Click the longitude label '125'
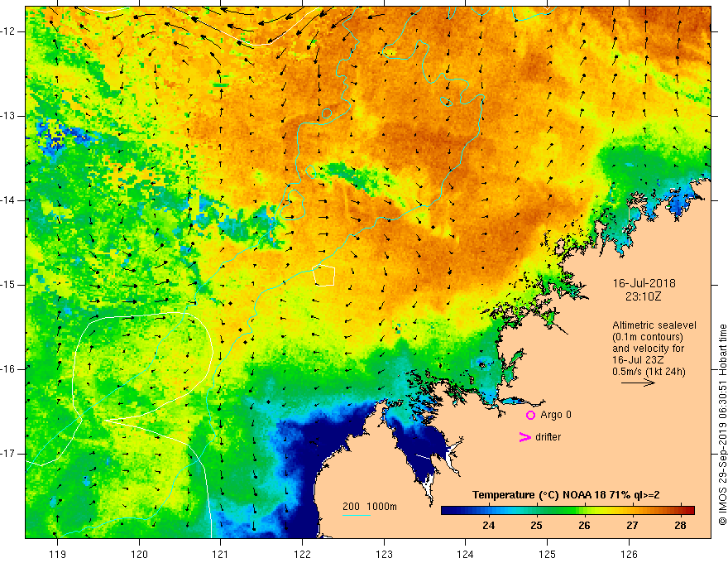 (548, 554)
